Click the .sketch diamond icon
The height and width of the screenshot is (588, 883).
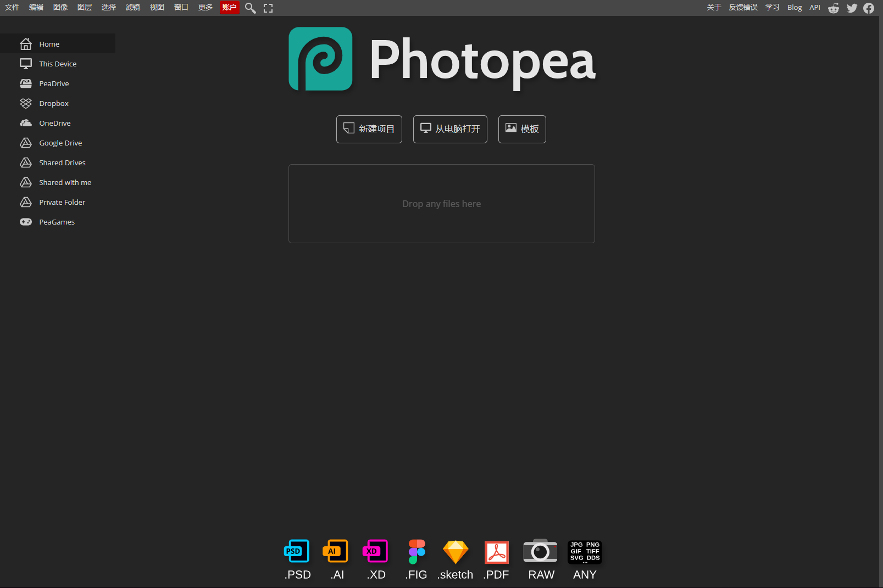pyautogui.click(x=456, y=552)
